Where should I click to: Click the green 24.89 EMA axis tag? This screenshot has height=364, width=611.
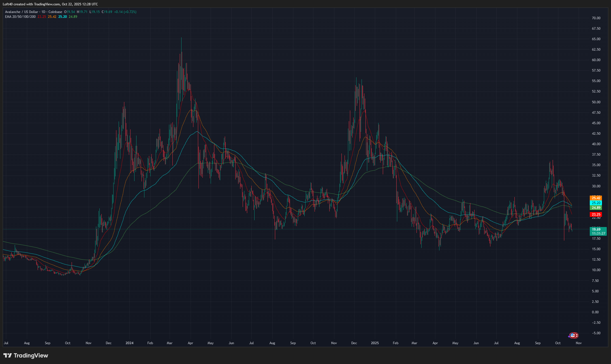pyautogui.click(x=596, y=208)
